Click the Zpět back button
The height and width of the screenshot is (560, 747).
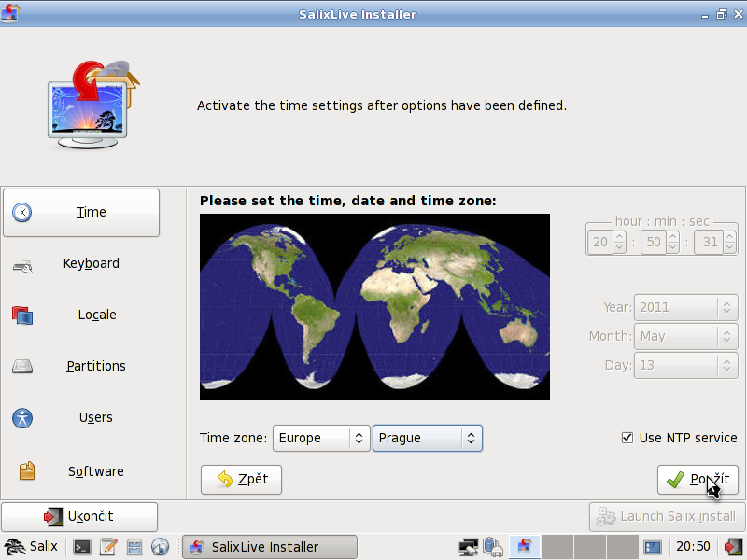pos(241,480)
